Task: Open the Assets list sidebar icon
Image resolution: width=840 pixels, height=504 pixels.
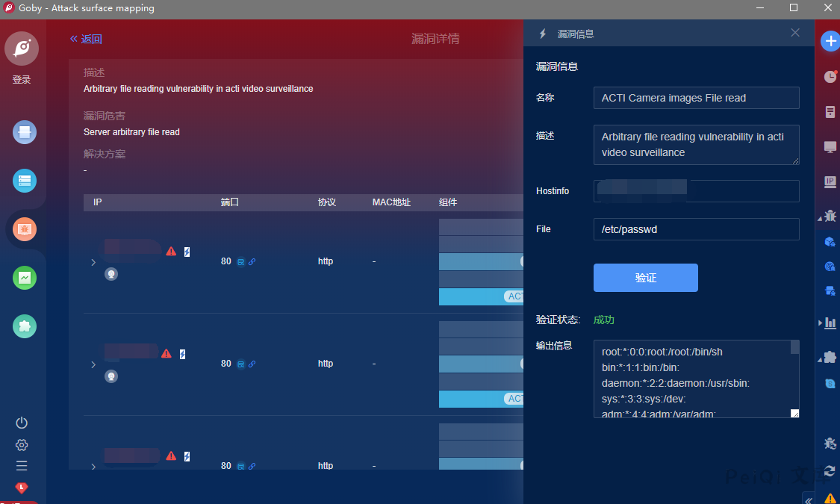Action: [x=25, y=181]
